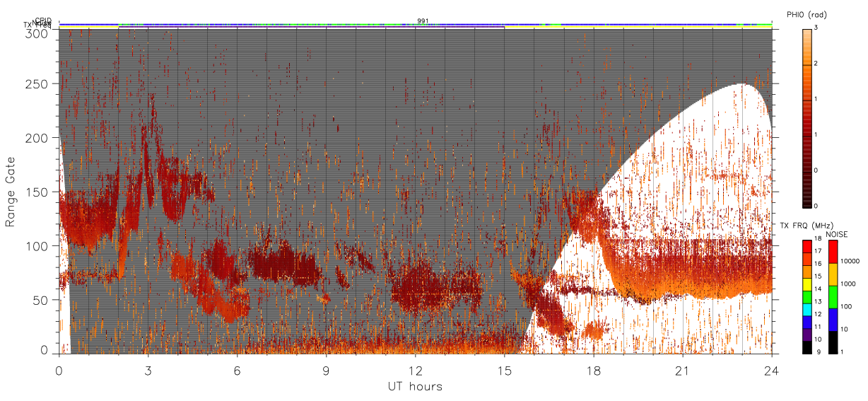Click the TX FRQ scale label 17
Image resolution: width=868 pixels, height=401 pixels.
pos(816,252)
